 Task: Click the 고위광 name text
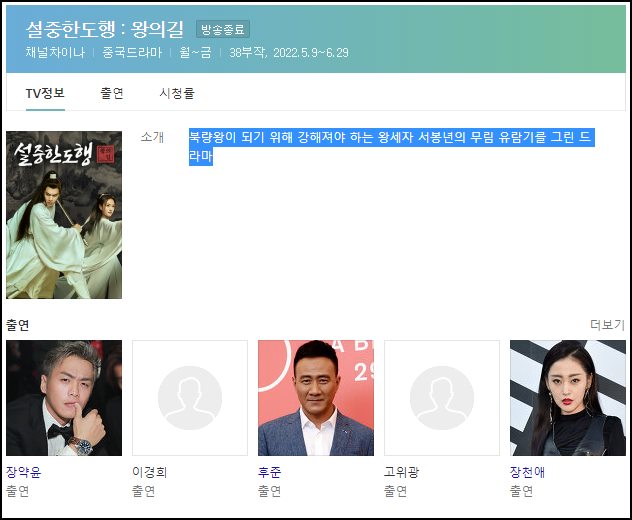pyautogui.click(x=401, y=472)
